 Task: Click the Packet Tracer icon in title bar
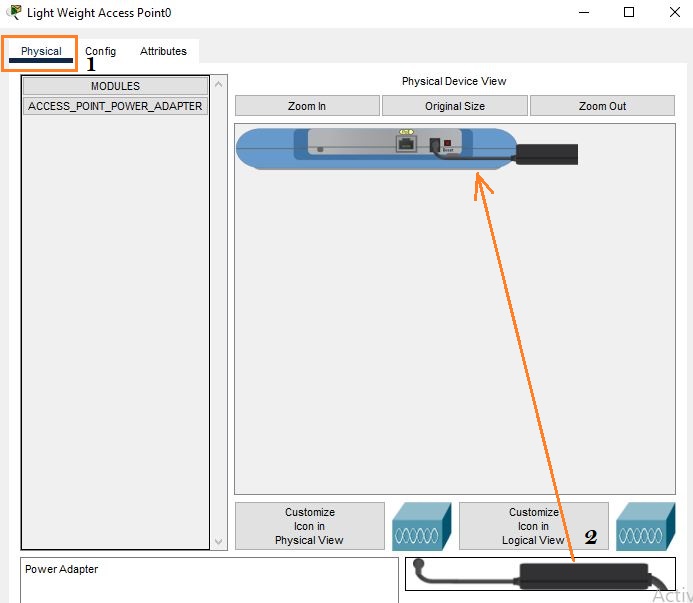coord(14,13)
